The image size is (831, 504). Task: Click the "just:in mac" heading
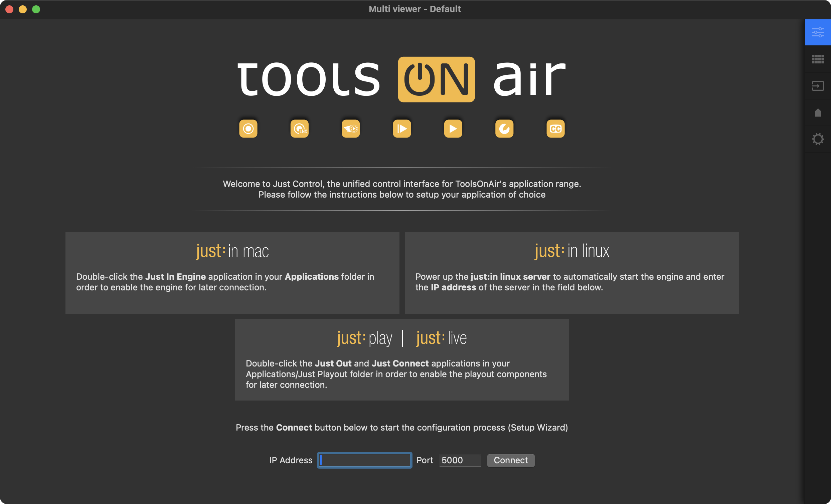click(232, 251)
